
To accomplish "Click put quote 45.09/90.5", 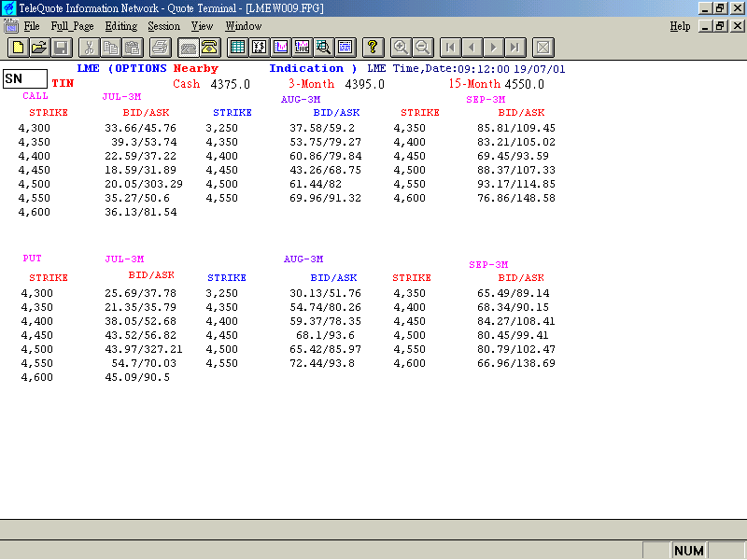I will [x=137, y=377].
